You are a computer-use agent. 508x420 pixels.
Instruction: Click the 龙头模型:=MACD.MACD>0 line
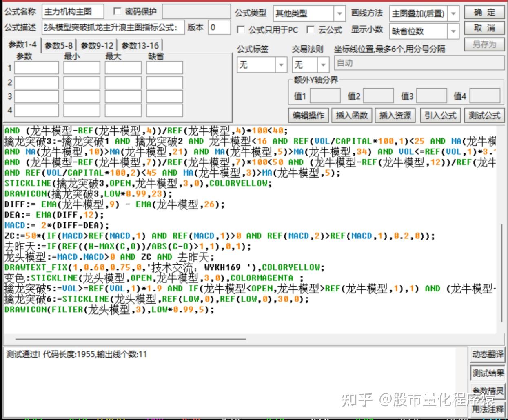click(x=109, y=257)
